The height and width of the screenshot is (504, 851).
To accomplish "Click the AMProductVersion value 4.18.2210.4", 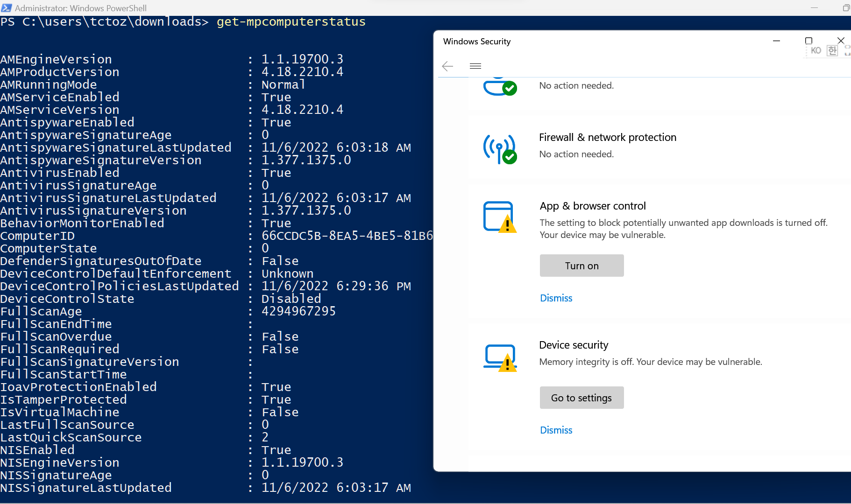I will coord(302,72).
